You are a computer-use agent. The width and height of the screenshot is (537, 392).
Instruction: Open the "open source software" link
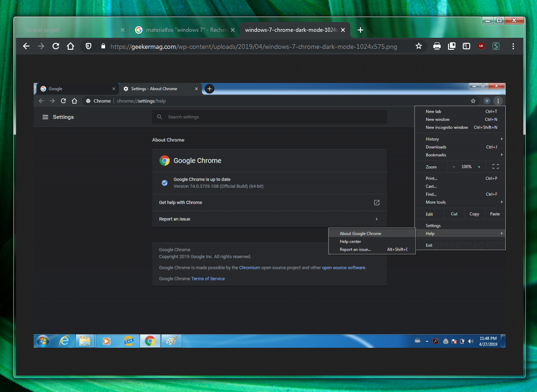point(343,268)
